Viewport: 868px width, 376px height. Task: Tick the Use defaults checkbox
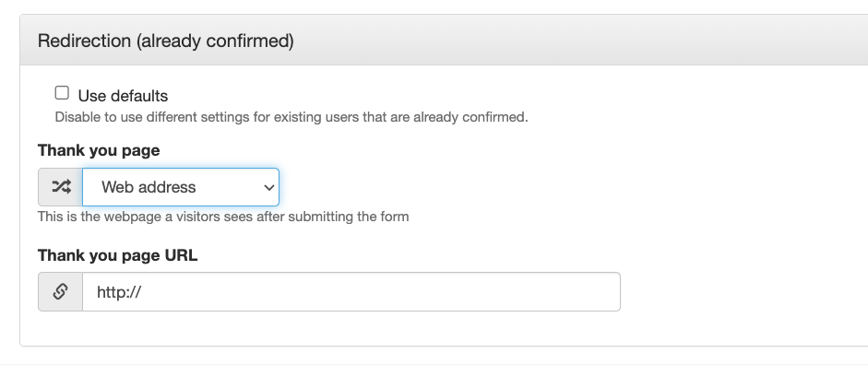click(x=62, y=93)
